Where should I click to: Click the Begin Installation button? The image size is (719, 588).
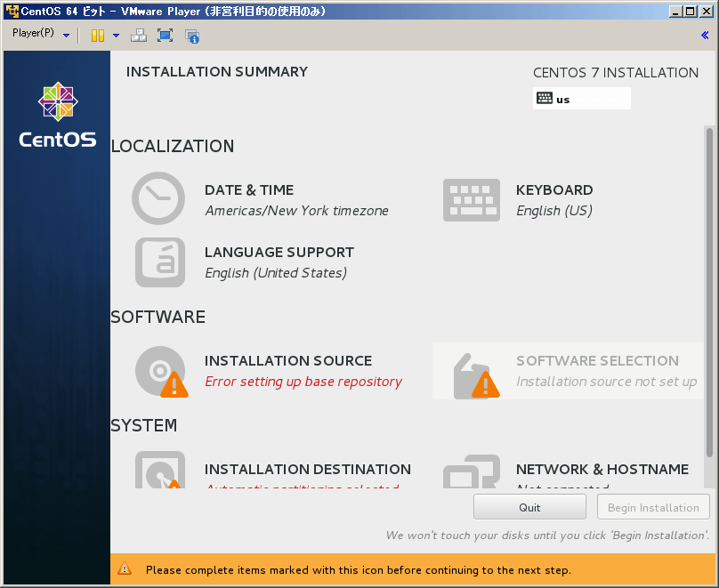point(653,507)
